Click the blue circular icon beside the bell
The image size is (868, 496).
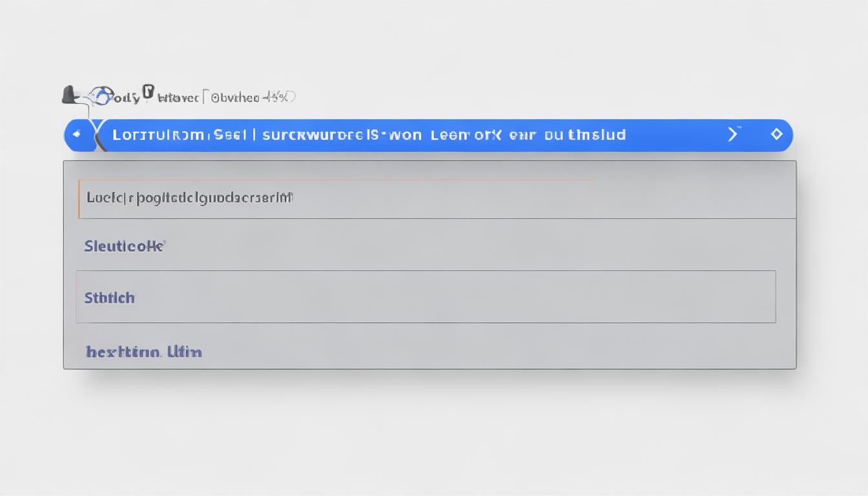coord(99,96)
